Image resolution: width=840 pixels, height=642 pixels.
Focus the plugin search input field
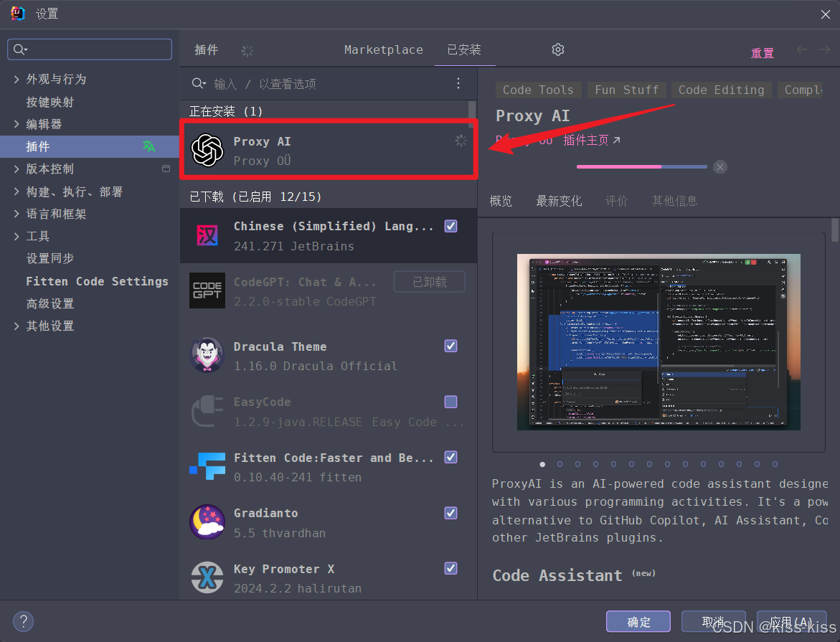point(327,84)
